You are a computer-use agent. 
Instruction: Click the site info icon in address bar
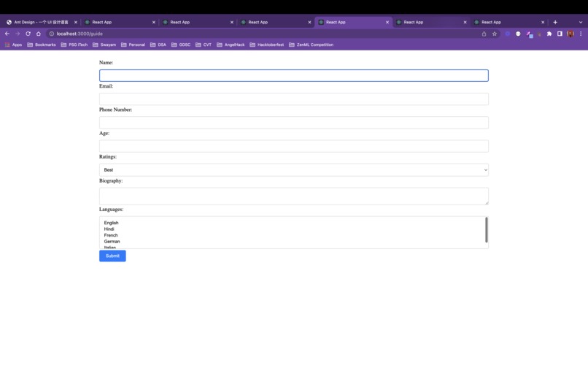(52, 34)
